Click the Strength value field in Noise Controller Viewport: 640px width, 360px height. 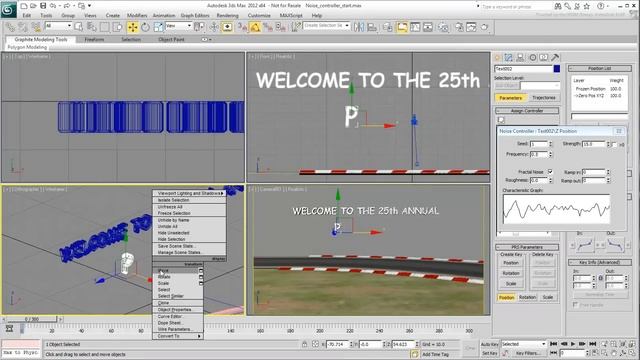click(x=594, y=144)
